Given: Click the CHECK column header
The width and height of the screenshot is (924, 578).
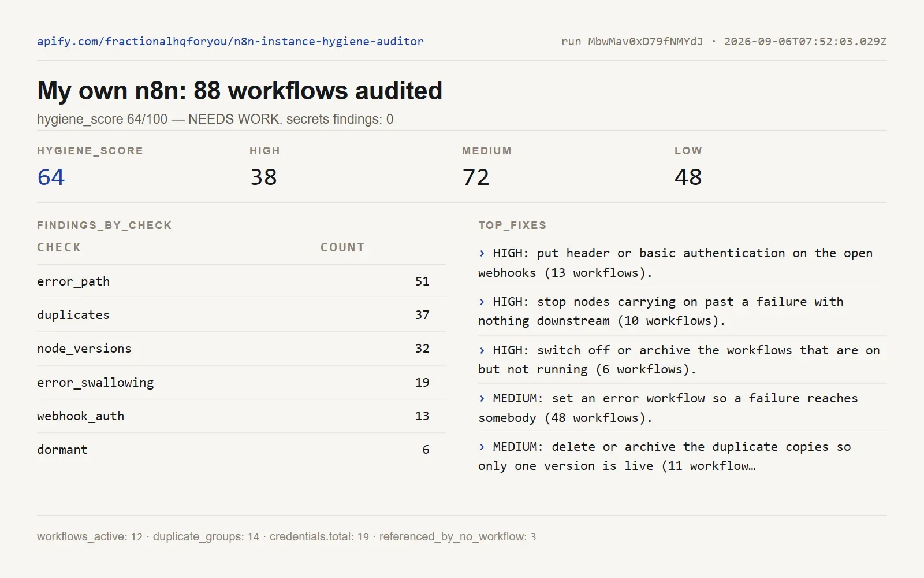Looking at the screenshot, I should coord(59,247).
